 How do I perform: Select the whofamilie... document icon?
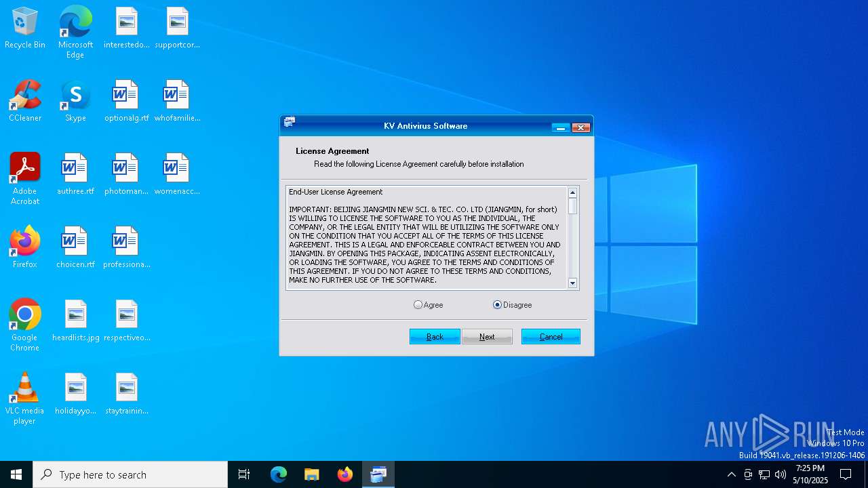click(x=177, y=102)
